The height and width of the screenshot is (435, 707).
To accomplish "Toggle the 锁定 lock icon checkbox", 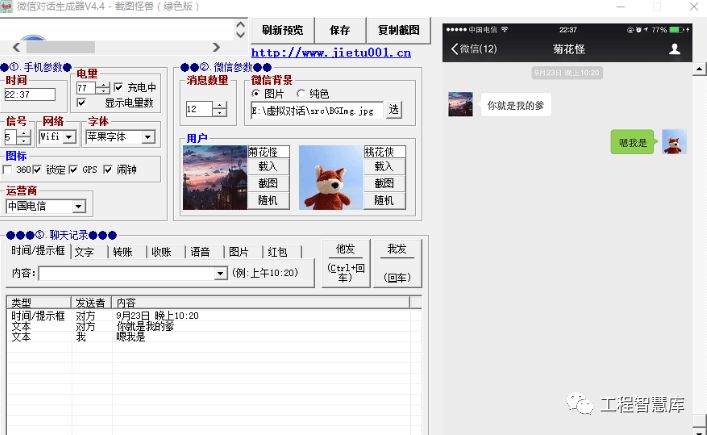I will 37,169.
